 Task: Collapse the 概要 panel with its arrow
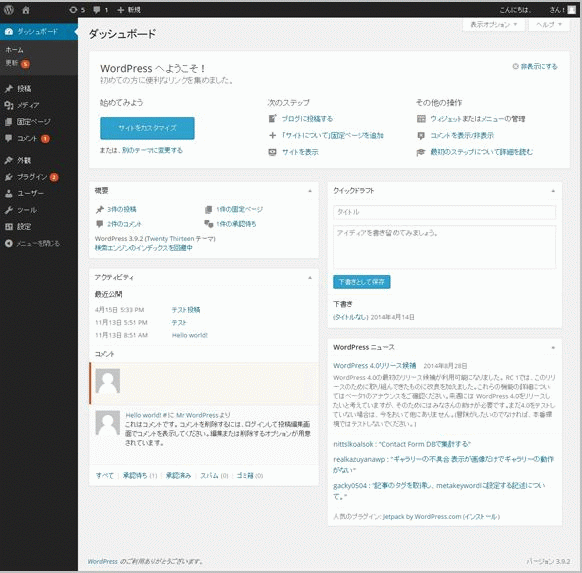(x=310, y=191)
